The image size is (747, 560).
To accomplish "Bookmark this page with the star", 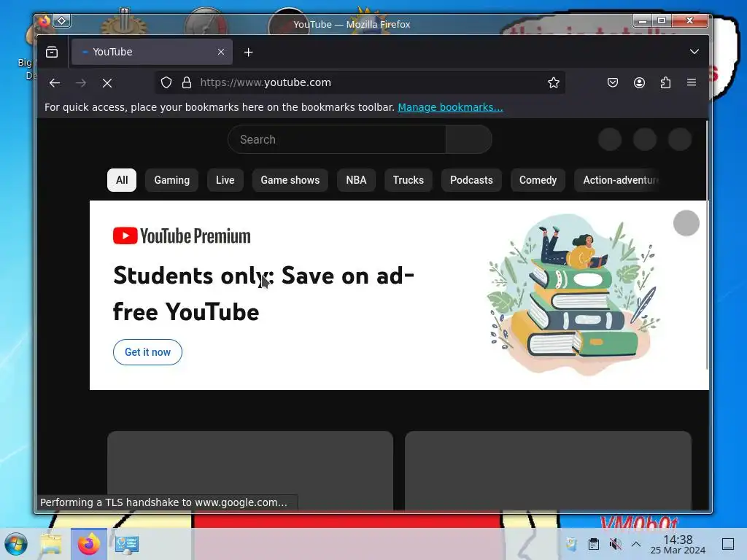I will click(553, 83).
